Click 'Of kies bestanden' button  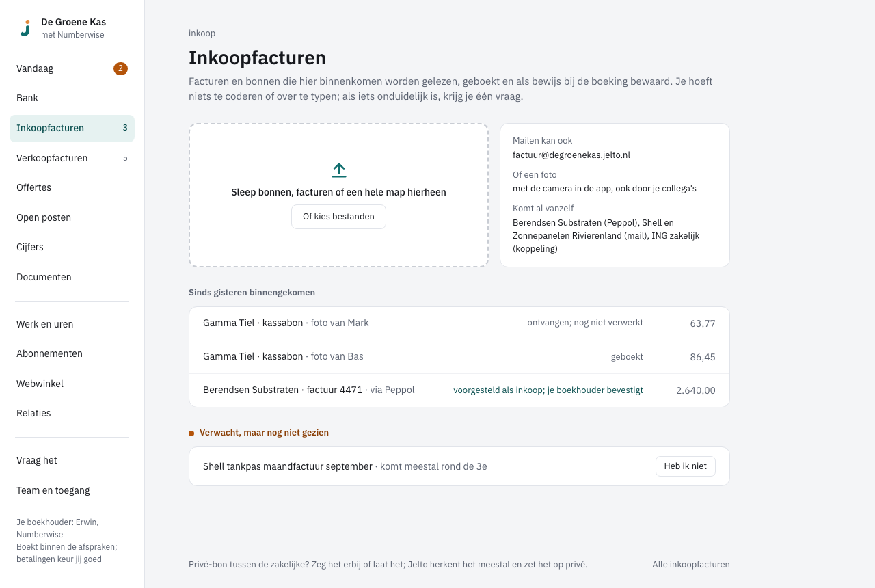338,217
